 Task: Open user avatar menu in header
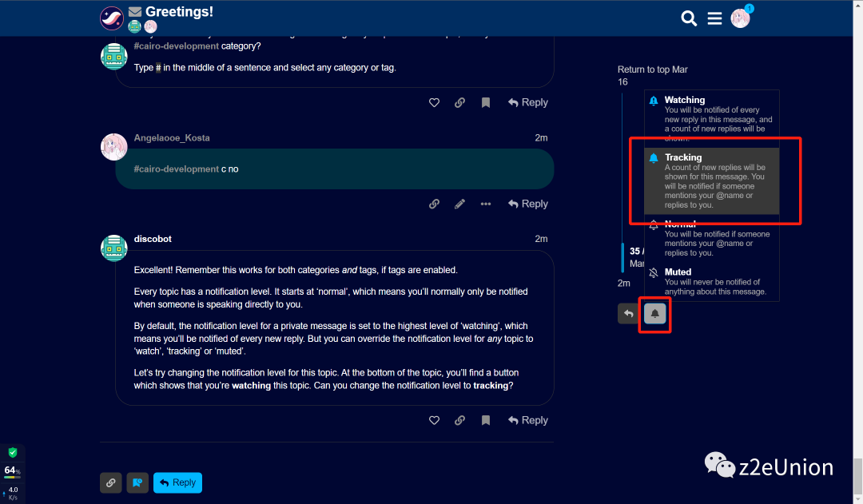[x=740, y=18]
